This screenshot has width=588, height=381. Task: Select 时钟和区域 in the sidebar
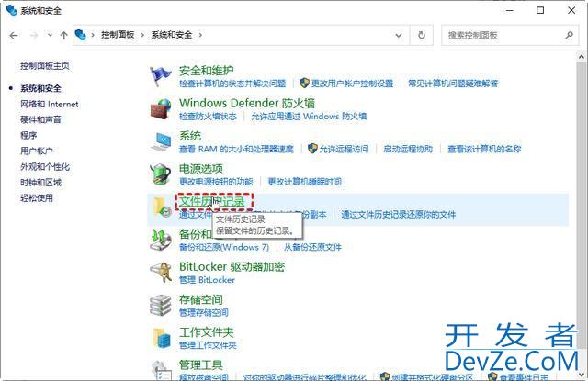click(40, 183)
